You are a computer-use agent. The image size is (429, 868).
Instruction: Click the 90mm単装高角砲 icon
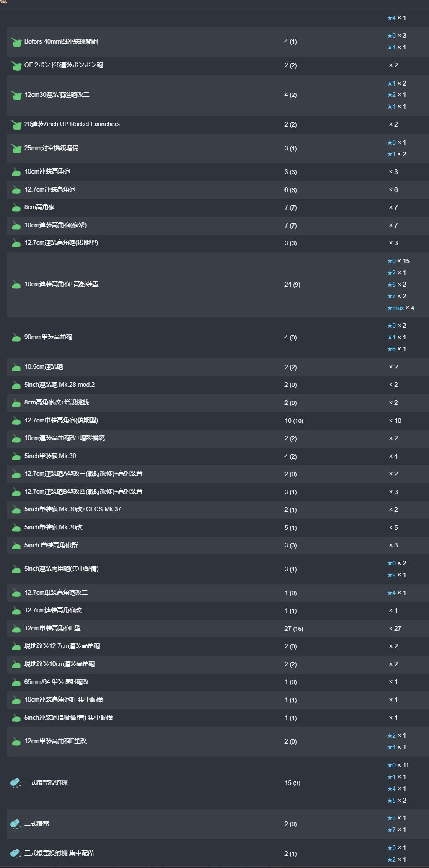point(16,337)
